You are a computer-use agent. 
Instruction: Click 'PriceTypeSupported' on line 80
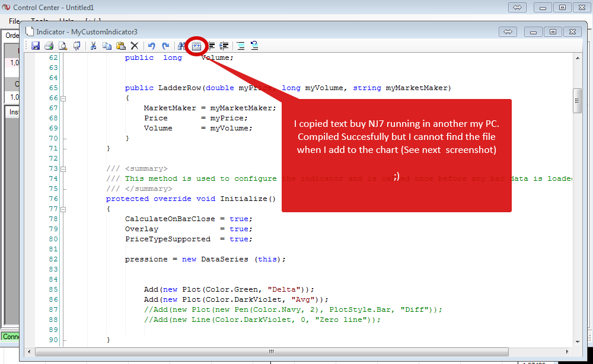click(168, 239)
